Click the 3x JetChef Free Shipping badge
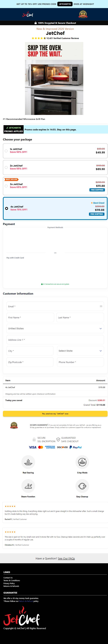The height and width of the screenshot is (644, 108). (97, 190)
